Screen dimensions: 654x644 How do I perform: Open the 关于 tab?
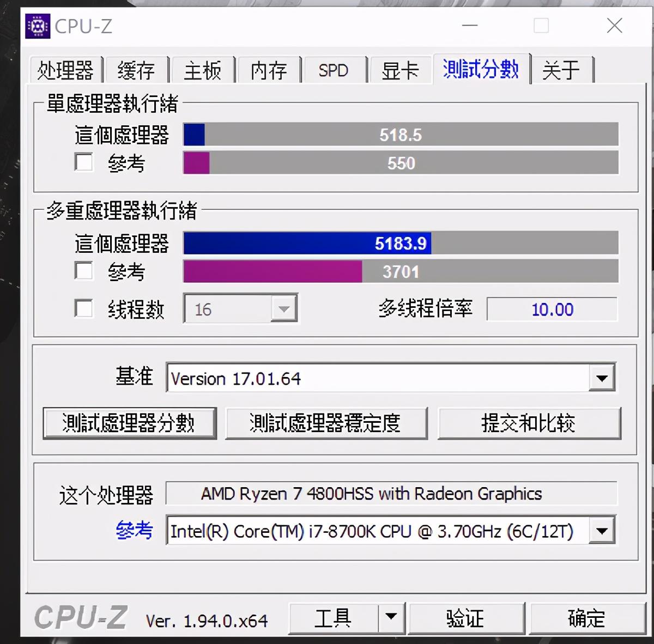(562, 70)
